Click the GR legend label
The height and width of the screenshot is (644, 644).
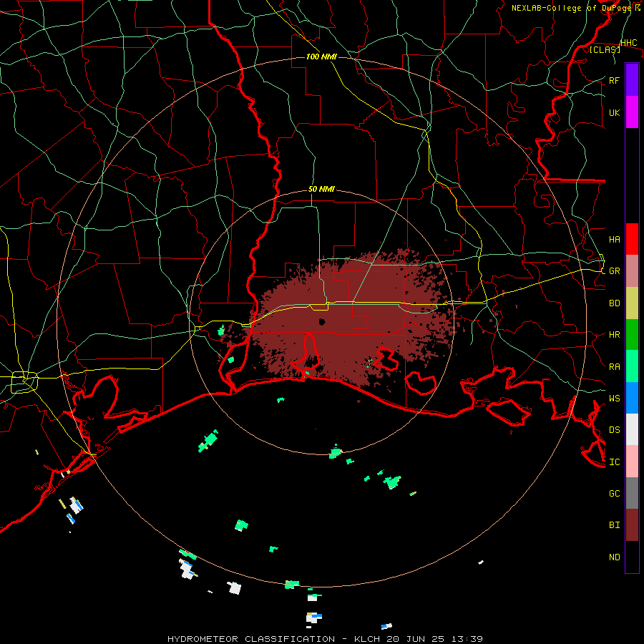614,271
